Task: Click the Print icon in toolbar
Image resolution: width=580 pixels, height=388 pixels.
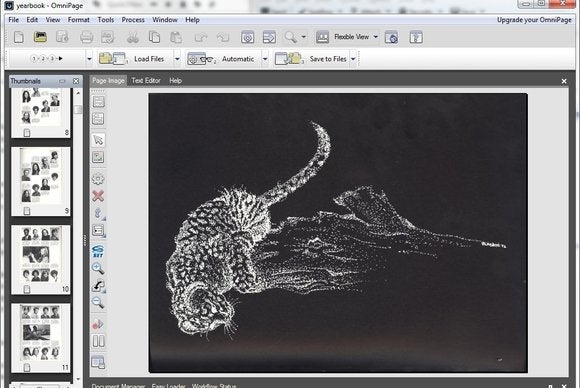Action: click(x=87, y=37)
